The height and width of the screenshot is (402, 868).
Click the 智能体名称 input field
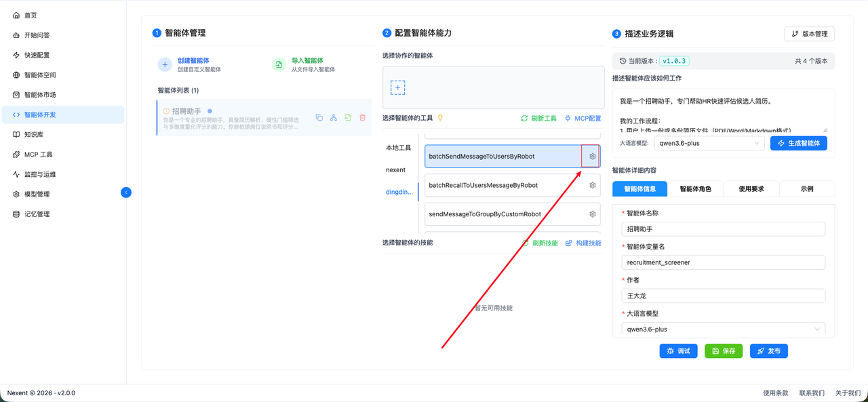tap(723, 228)
